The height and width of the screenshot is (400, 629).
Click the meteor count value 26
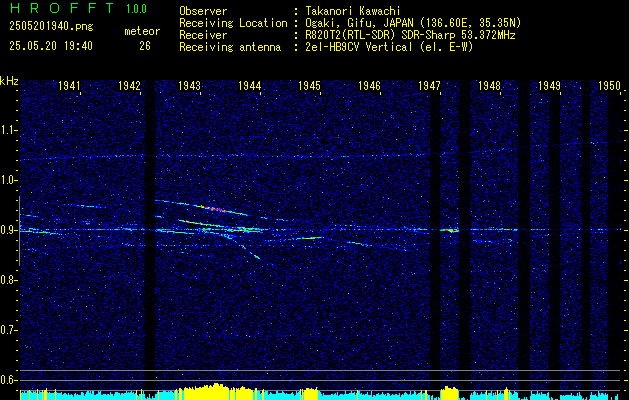tap(145, 46)
